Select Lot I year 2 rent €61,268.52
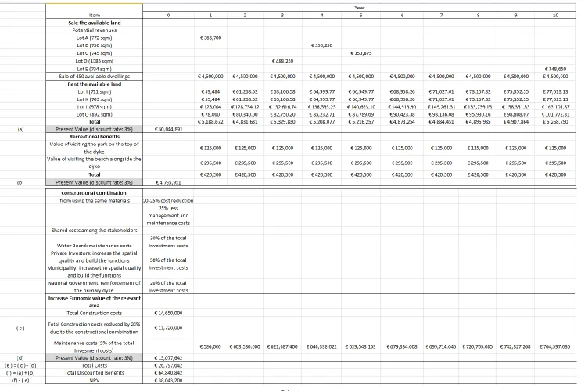 (x=246, y=91)
